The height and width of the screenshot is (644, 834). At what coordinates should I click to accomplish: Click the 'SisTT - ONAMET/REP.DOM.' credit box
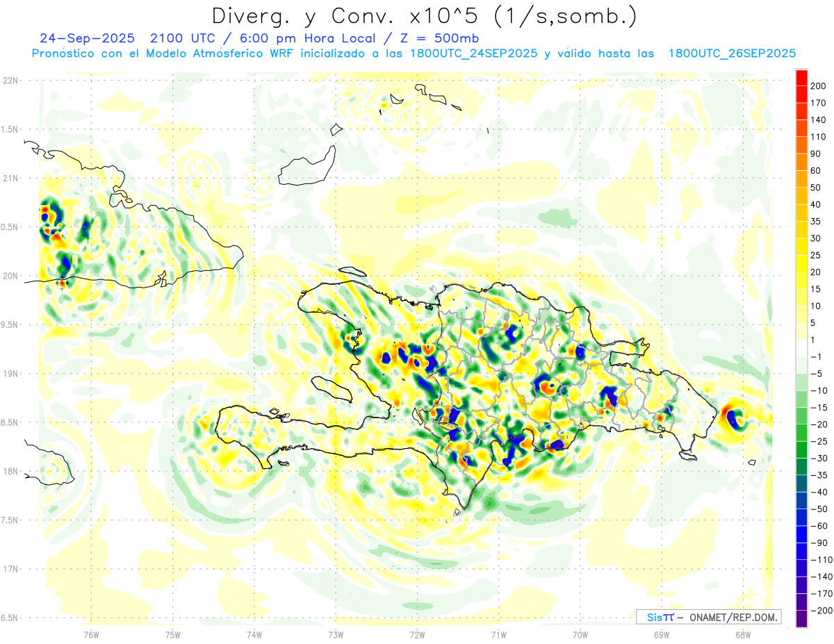(x=708, y=617)
